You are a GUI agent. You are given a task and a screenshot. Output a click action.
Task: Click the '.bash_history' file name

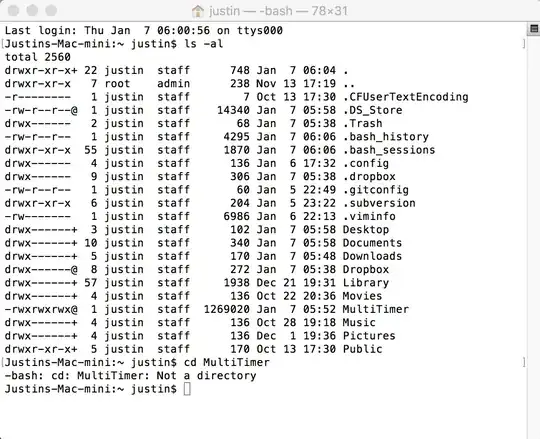click(386, 137)
